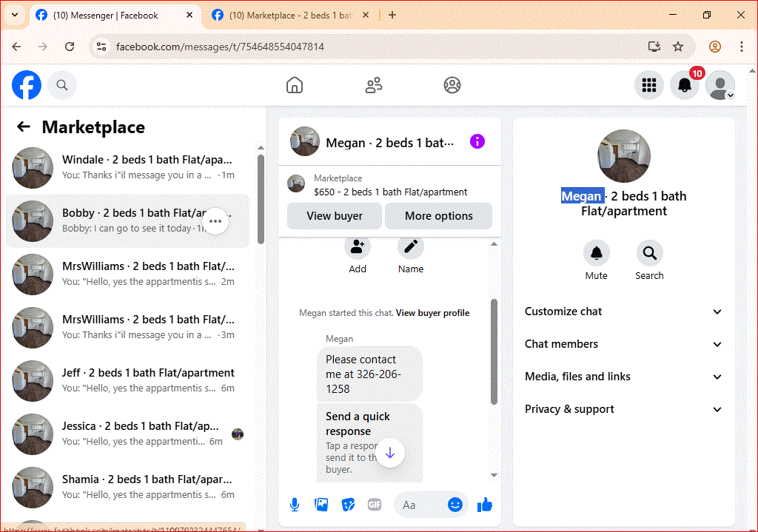
Task: Open emoji picker smiley icon
Action: (455, 505)
